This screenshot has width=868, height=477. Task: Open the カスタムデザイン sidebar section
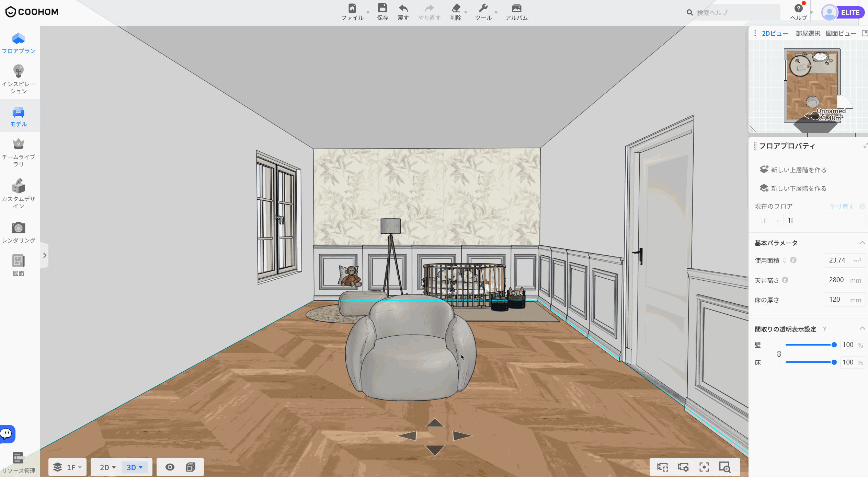click(x=19, y=194)
